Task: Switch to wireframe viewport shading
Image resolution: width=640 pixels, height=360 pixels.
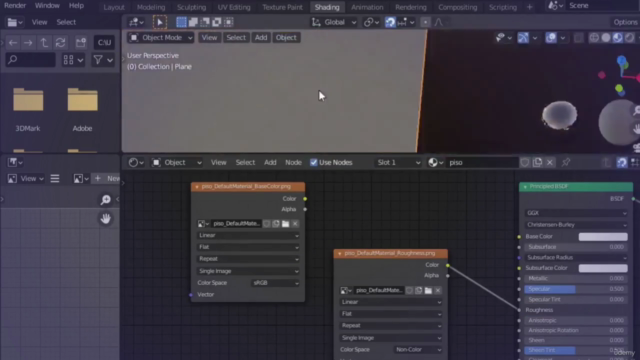Action: [x=594, y=38]
